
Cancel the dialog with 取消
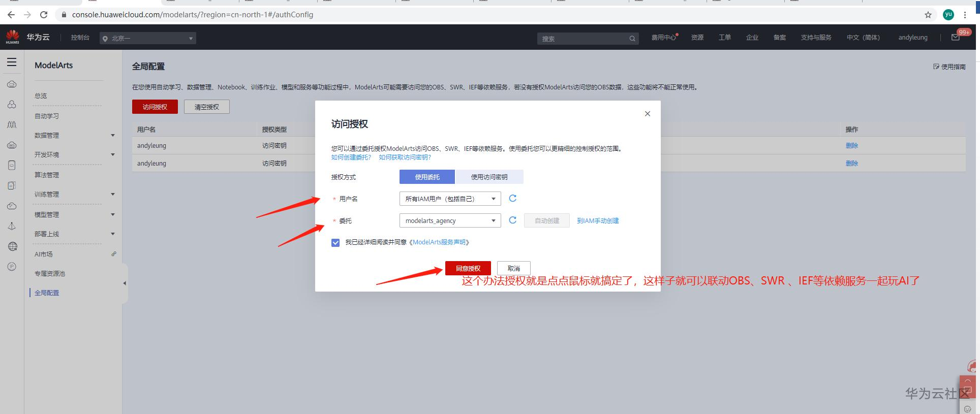point(514,268)
